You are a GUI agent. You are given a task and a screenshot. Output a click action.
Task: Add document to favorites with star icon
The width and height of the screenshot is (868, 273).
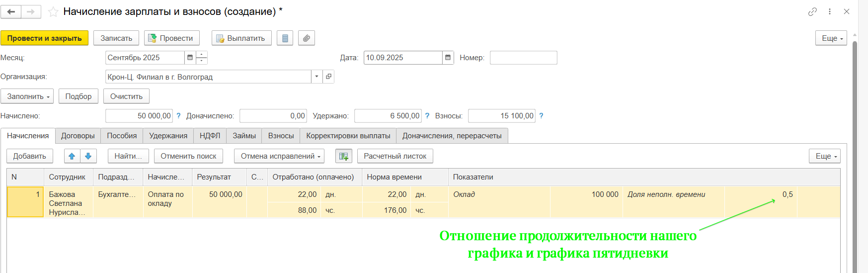point(53,12)
